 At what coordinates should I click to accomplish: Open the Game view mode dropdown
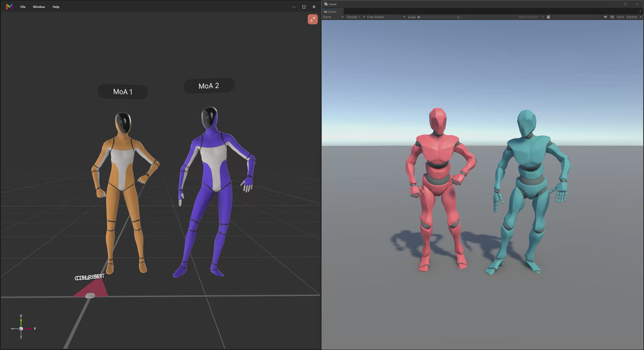[333, 17]
